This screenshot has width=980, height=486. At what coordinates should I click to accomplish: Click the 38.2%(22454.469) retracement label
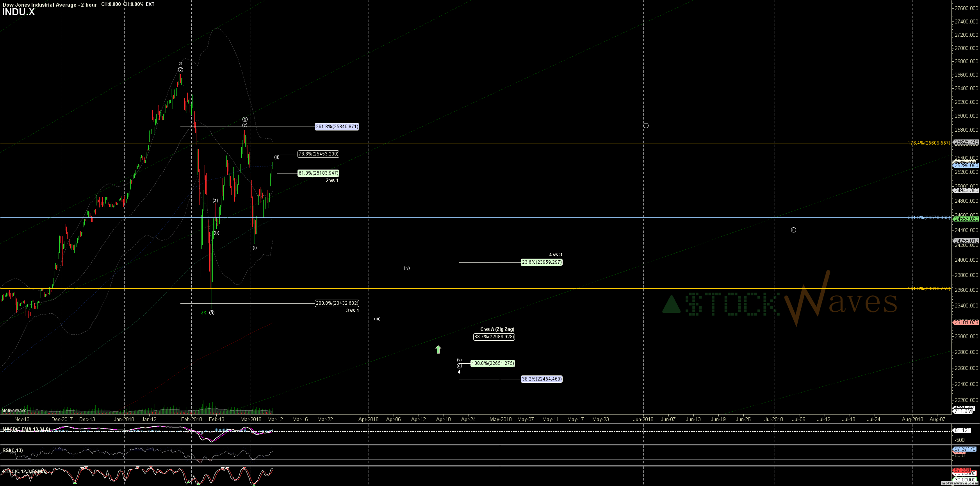coord(542,379)
